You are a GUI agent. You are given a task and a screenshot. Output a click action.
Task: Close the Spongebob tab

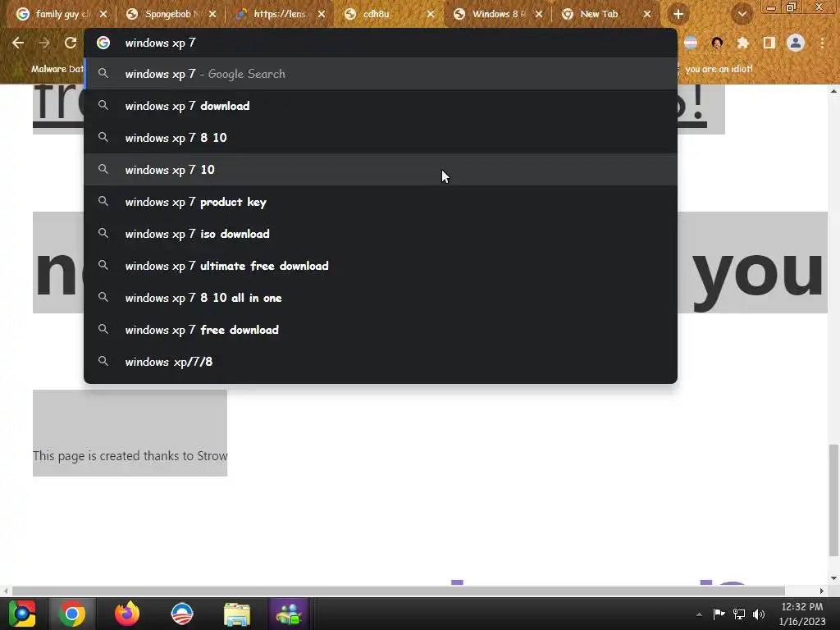pos(212,15)
